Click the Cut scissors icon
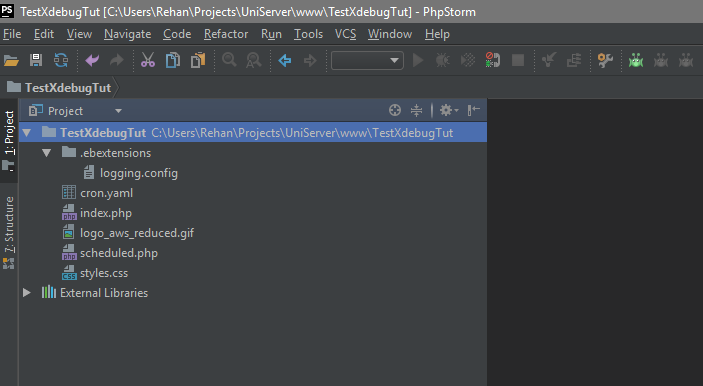This screenshot has height=386, width=703. [x=148, y=60]
